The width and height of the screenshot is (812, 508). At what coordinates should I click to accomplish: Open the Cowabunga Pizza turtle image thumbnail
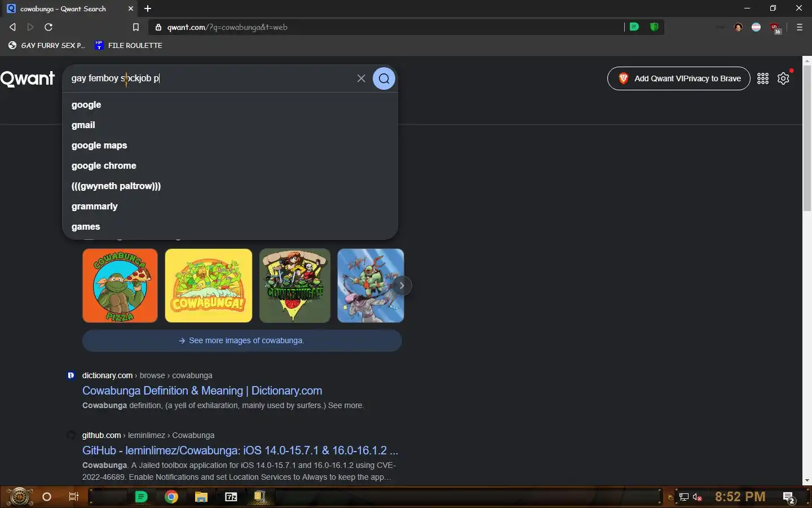[120, 286]
